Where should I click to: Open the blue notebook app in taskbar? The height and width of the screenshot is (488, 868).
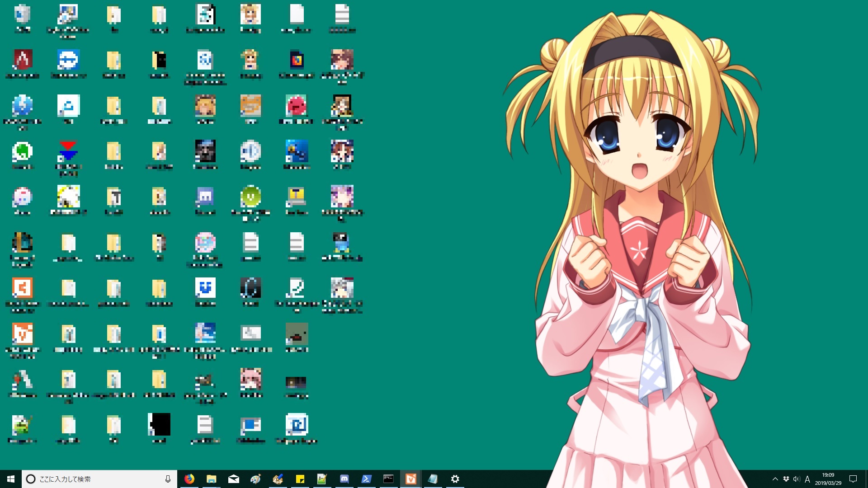click(x=433, y=479)
